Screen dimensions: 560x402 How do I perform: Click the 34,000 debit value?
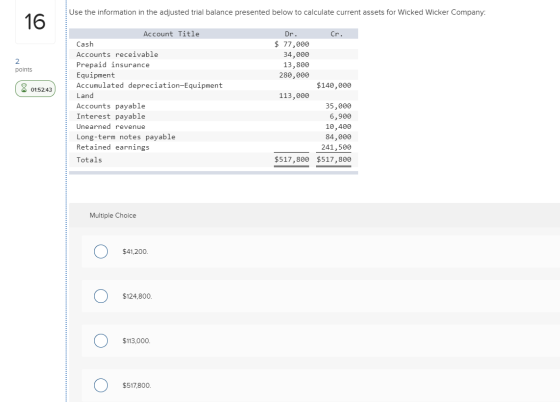[296, 55]
